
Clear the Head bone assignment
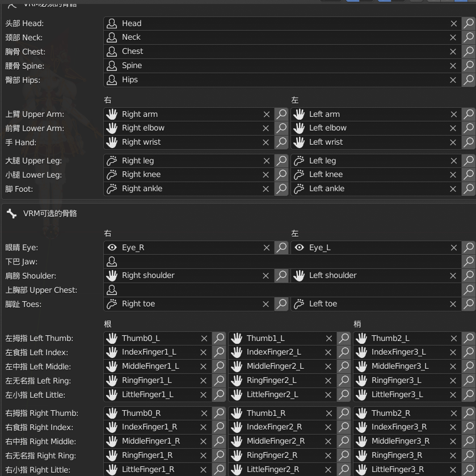453,24
